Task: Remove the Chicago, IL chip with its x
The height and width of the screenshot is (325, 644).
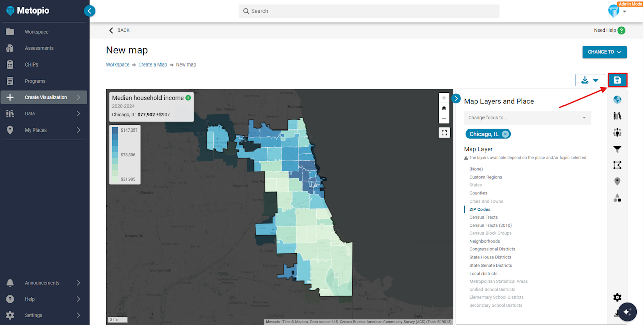Action: tap(505, 134)
